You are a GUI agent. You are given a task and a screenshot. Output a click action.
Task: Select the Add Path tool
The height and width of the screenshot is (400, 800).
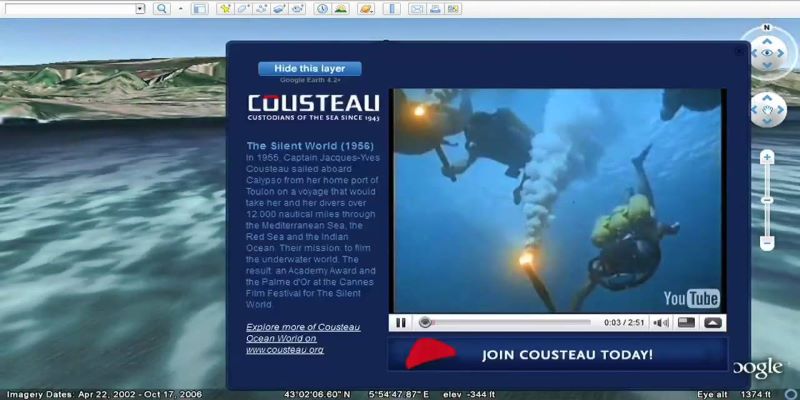tap(262, 9)
